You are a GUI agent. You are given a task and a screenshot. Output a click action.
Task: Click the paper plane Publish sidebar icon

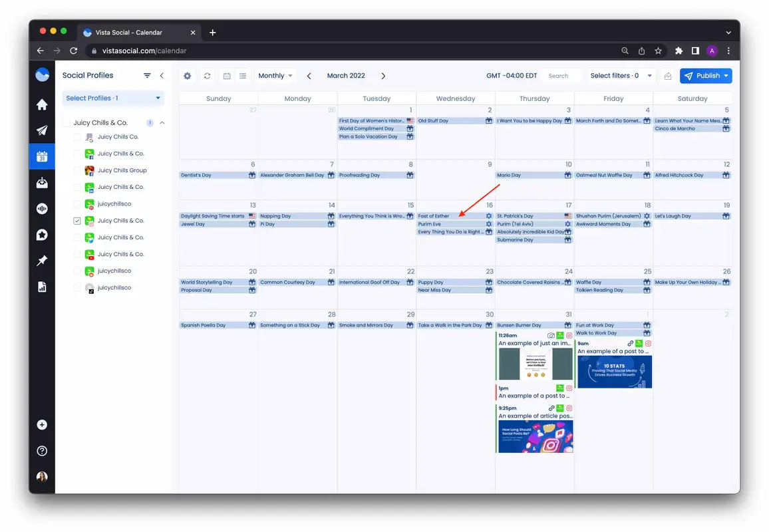[x=42, y=130]
